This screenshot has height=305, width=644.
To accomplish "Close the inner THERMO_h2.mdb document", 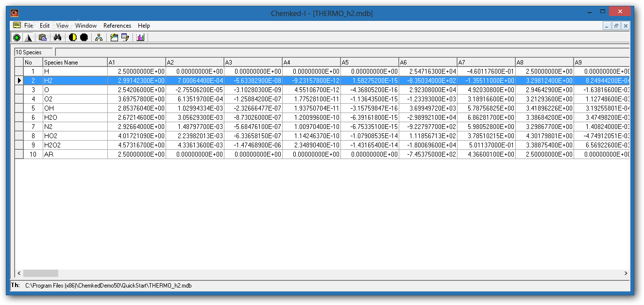I will (x=626, y=26).
